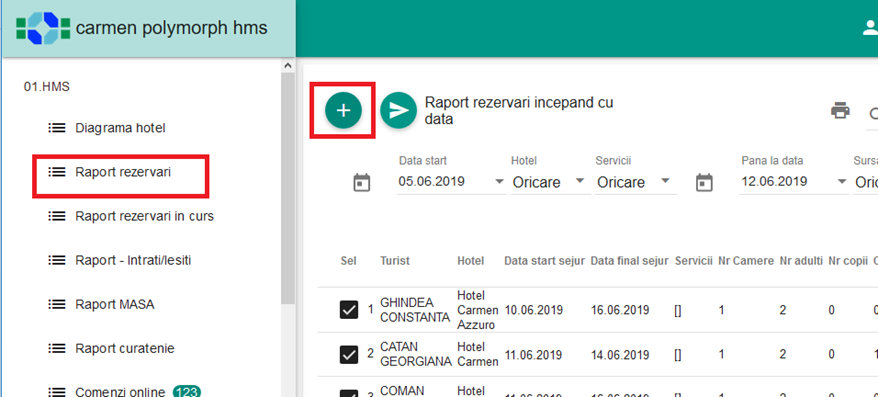Click the Servicii column header
This screenshot has width=878, height=397.
[x=694, y=261]
